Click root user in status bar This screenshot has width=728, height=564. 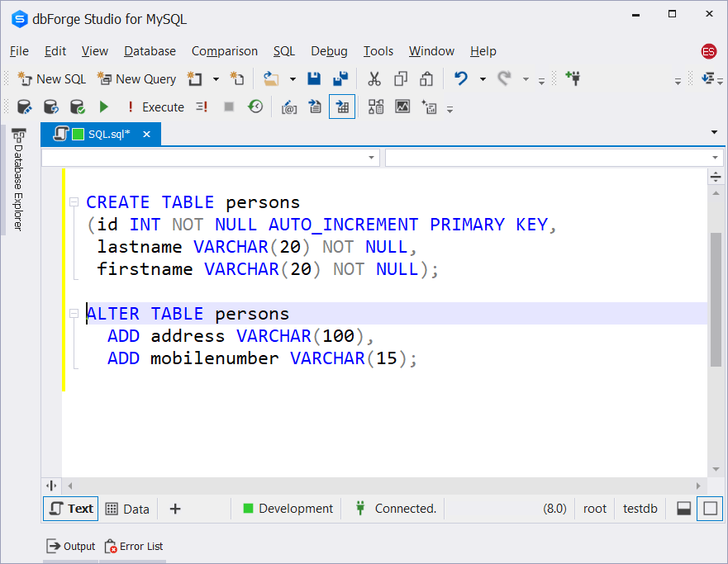click(595, 509)
